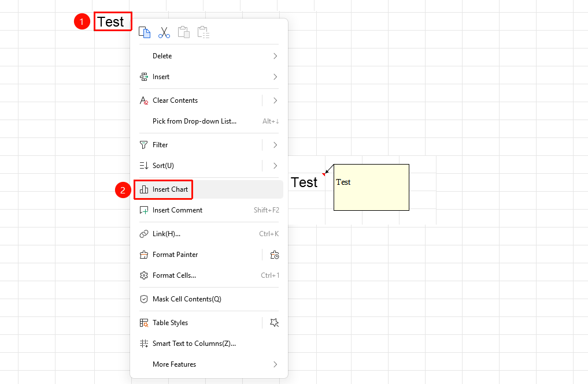The width and height of the screenshot is (588, 384).
Task: Expand the More Features submenu arrow
Action: pos(275,364)
